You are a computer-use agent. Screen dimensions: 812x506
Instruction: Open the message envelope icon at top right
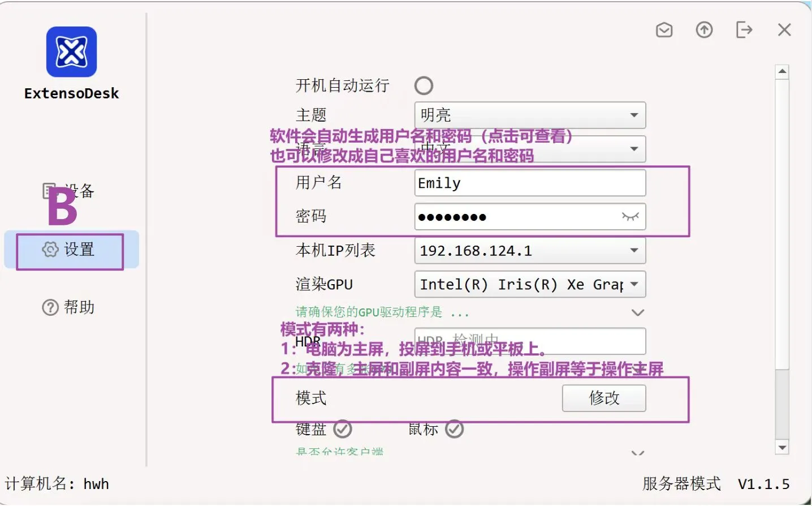pyautogui.click(x=664, y=30)
